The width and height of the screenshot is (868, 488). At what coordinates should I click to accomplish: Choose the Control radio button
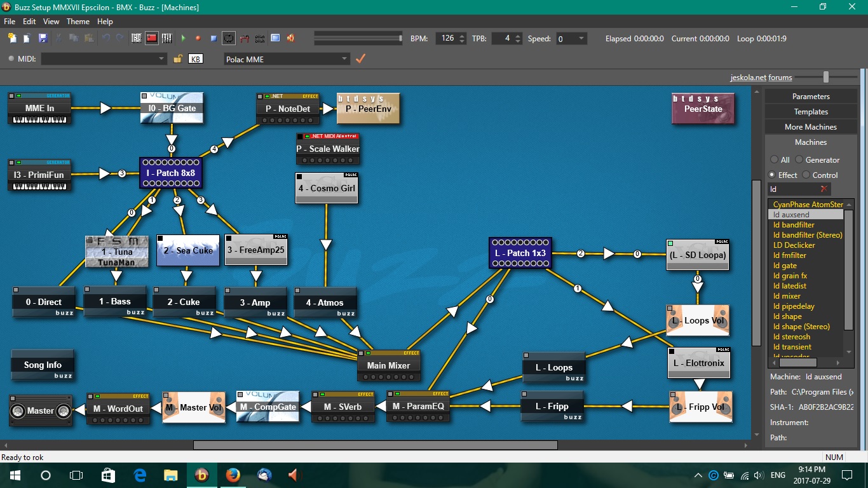coord(806,175)
